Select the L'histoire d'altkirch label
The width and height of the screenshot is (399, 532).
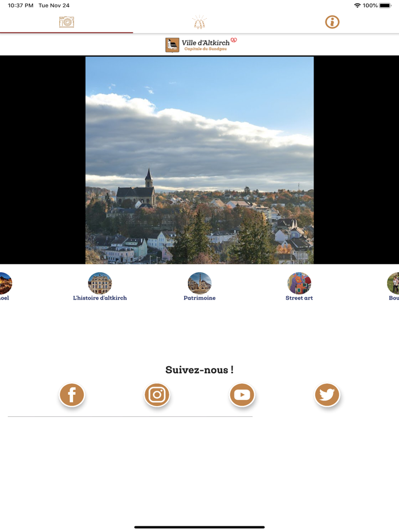(100, 298)
